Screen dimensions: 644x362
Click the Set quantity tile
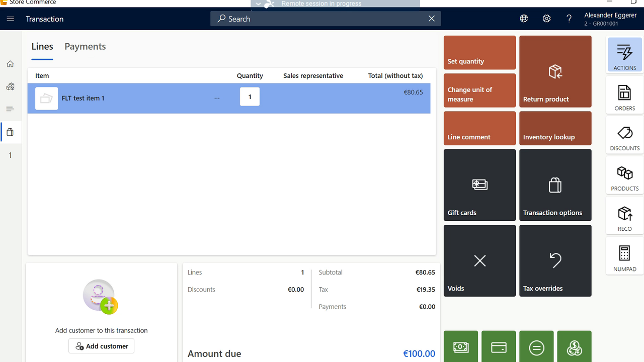(479, 53)
